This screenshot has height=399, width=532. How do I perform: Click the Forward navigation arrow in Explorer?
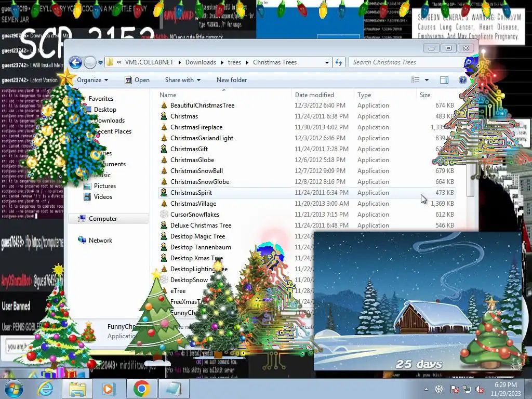coord(90,62)
